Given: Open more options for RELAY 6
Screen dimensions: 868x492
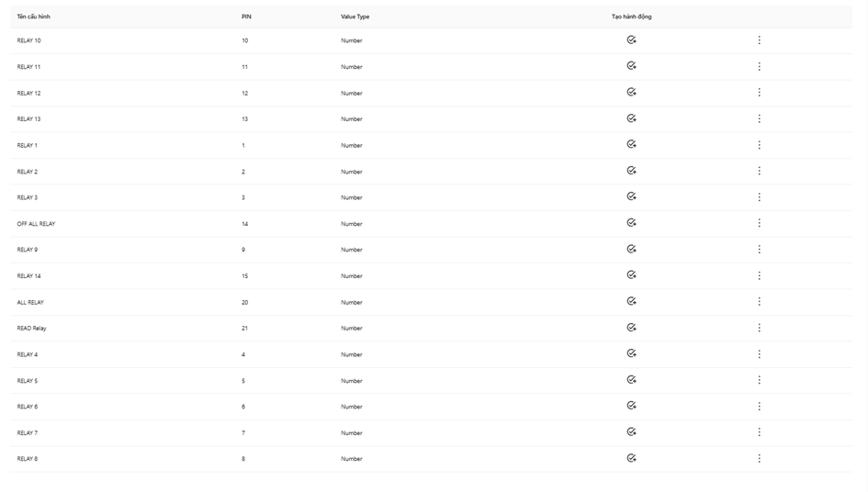Looking at the screenshot, I should click(x=759, y=407).
